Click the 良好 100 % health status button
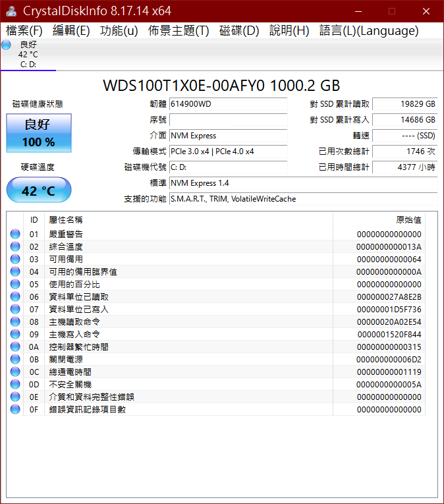 tap(39, 133)
